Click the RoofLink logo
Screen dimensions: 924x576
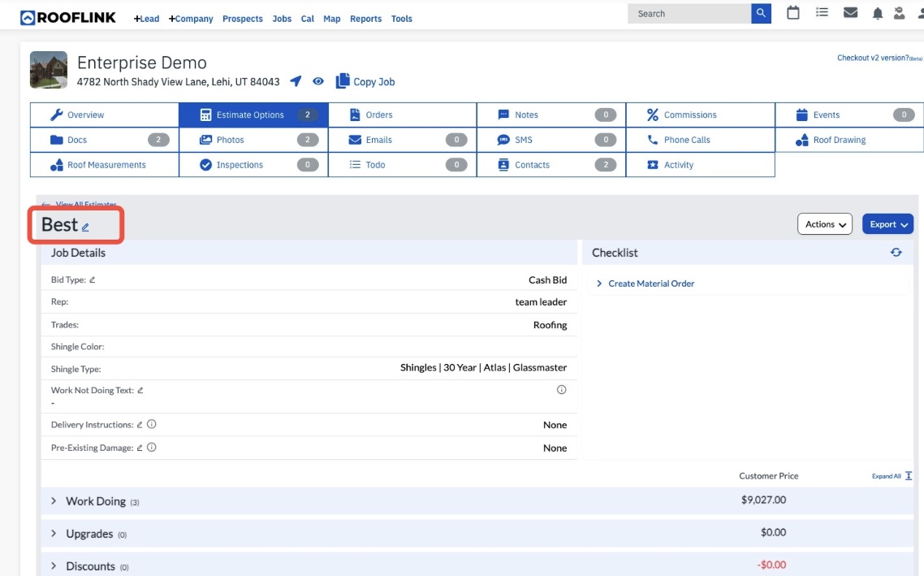67,18
